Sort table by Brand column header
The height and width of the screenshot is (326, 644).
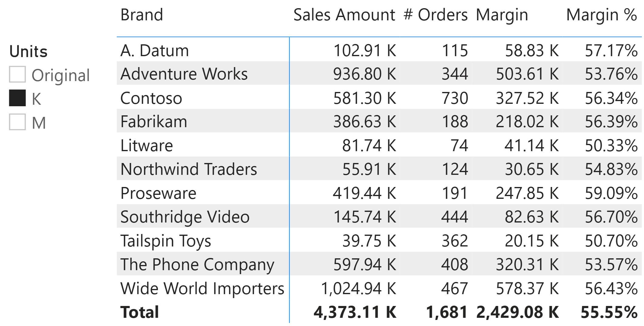(142, 15)
